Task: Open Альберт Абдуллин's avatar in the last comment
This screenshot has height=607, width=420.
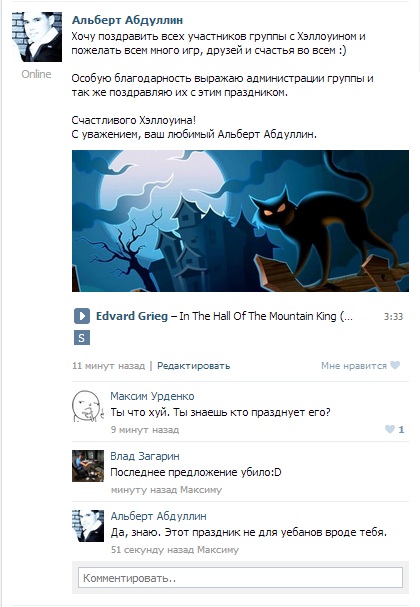Action: point(88,526)
